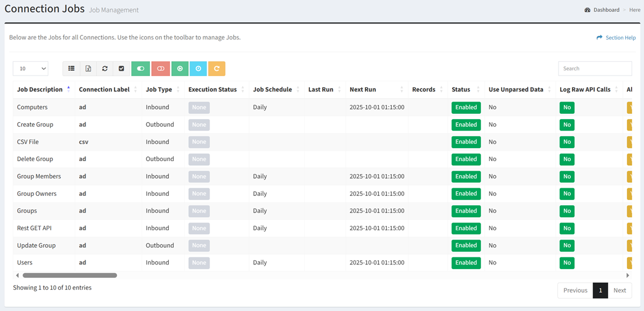Click the orange reset arrow icon
644x311 pixels.
point(217,68)
